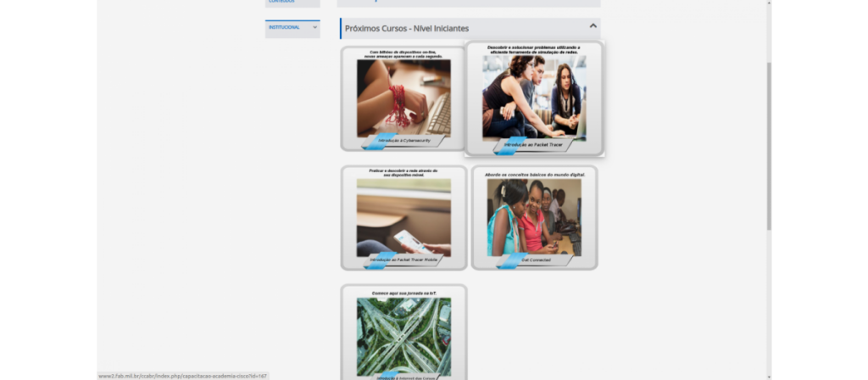868x380 pixels.
Task: Click 'Aborde os conceitos básicos do mundo digital.'
Action: pyautogui.click(x=535, y=175)
